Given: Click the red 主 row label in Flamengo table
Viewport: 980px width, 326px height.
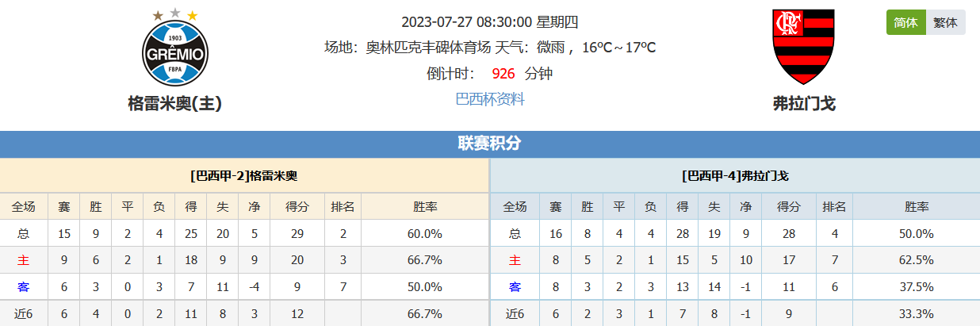Looking at the screenshot, I should (x=515, y=260).
